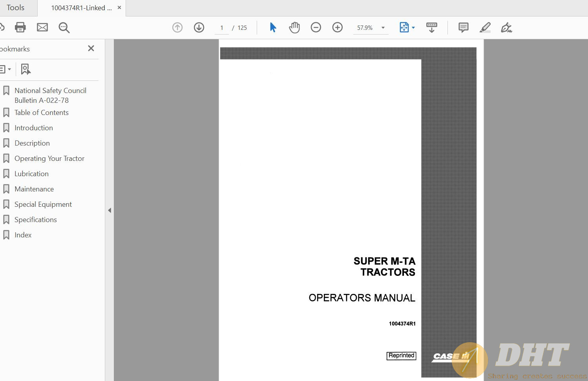Open the National Safety Council Bulletin bookmark
This screenshot has height=381, width=588.
[x=50, y=95]
